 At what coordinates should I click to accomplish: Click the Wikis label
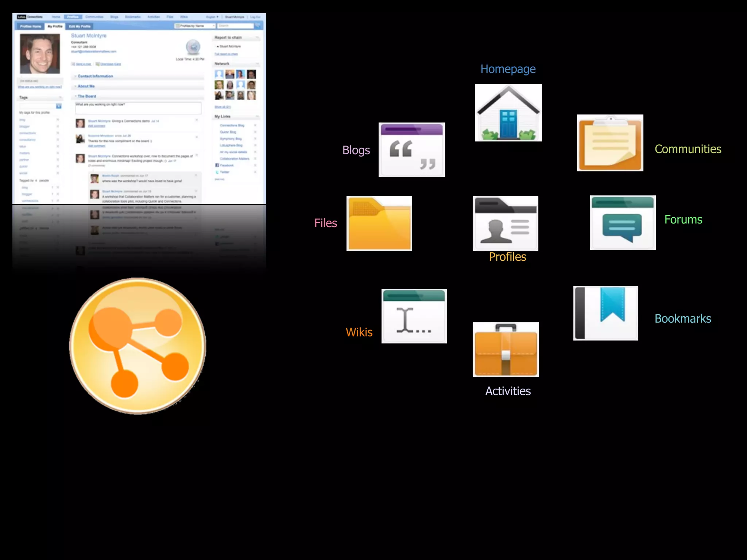[359, 332]
